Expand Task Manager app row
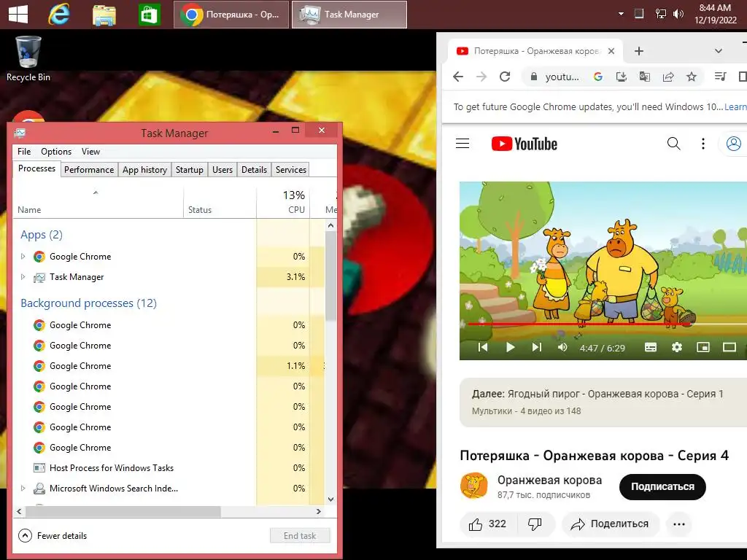Viewport: 747px width, 560px height. [23, 277]
